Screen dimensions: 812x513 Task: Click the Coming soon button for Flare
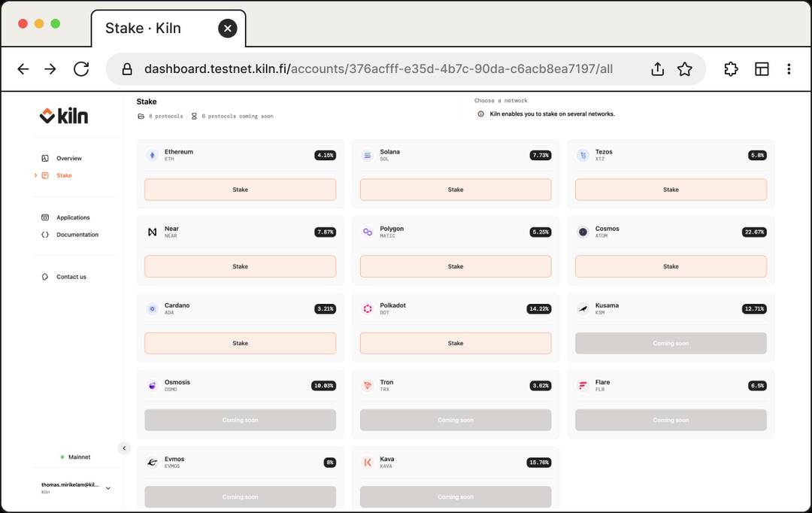click(x=671, y=420)
